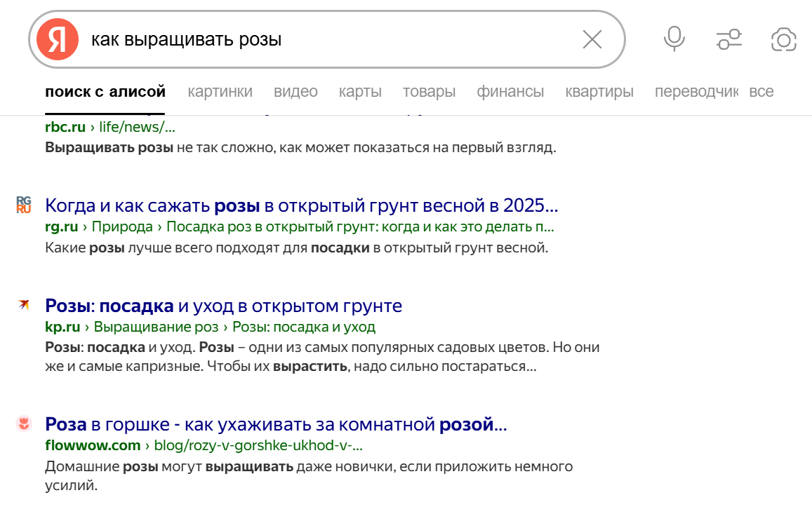The height and width of the screenshot is (521, 812).
Task: Click the kp.ru site favicon
Action: pyautogui.click(x=24, y=305)
